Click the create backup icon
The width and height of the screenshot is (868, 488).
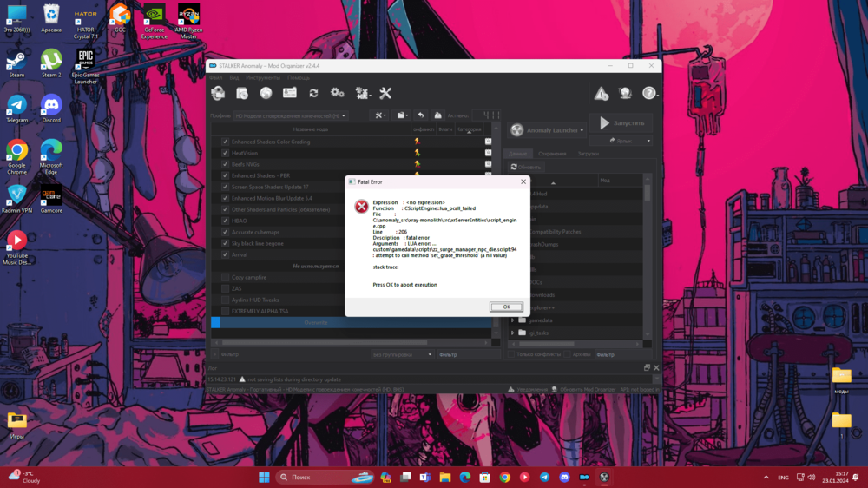pos(437,115)
